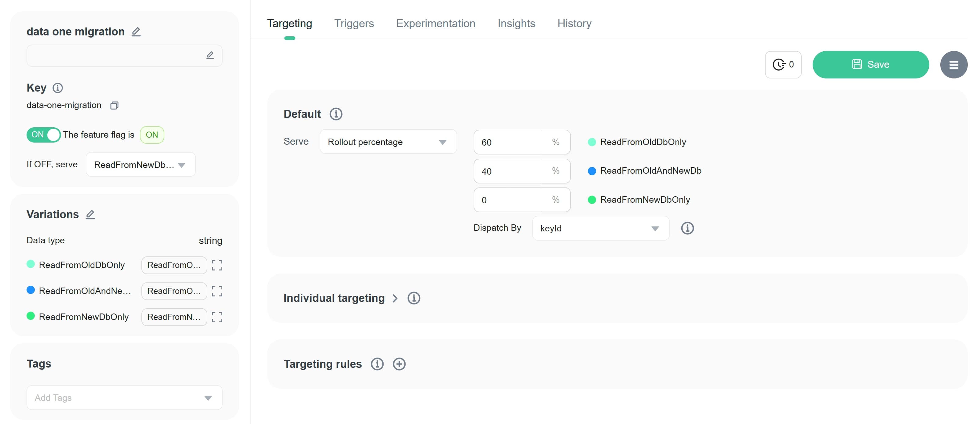Click the pencil icon beside flag name
The image size is (980, 424).
click(x=136, y=31)
